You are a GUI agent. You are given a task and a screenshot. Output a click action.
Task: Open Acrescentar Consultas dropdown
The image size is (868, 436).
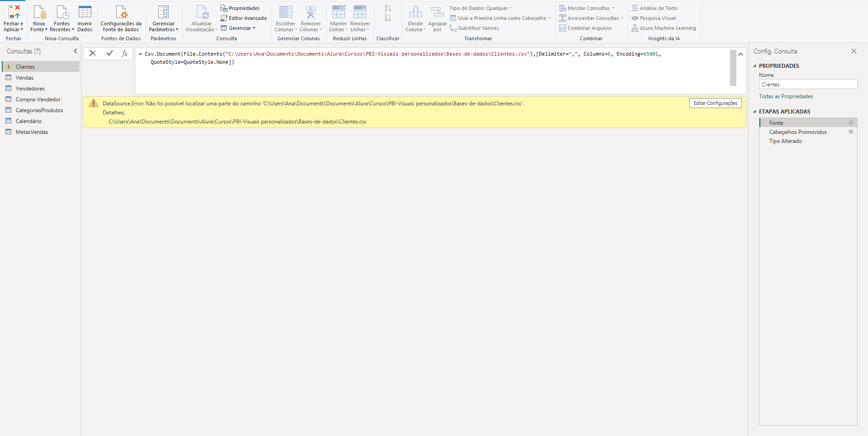pyautogui.click(x=591, y=18)
